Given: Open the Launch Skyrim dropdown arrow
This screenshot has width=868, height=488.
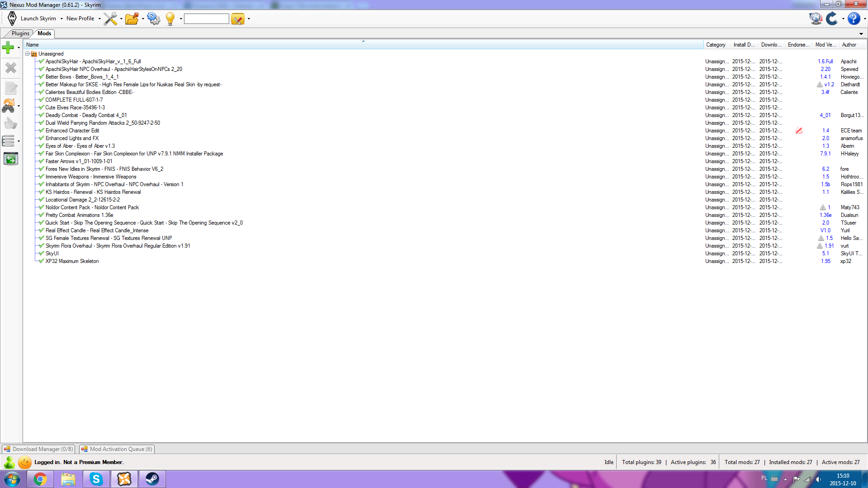Looking at the screenshot, I should tap(61, 19).
